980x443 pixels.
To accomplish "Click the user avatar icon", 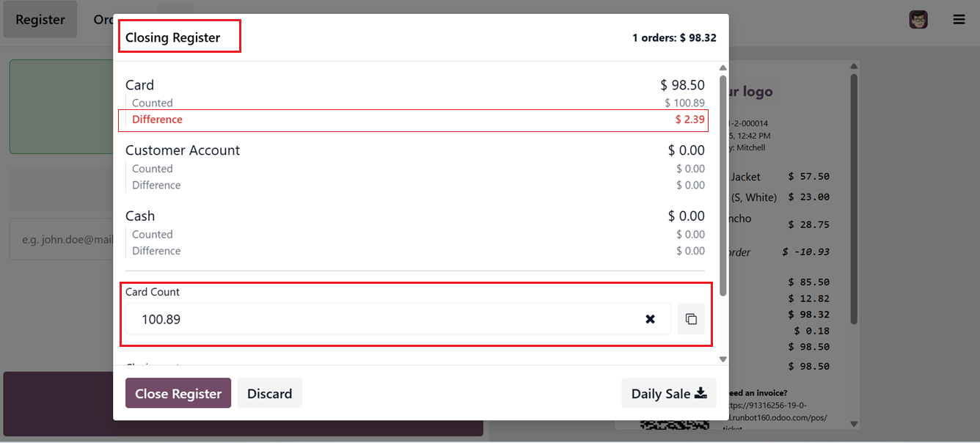I will click(x=918, y=20).
